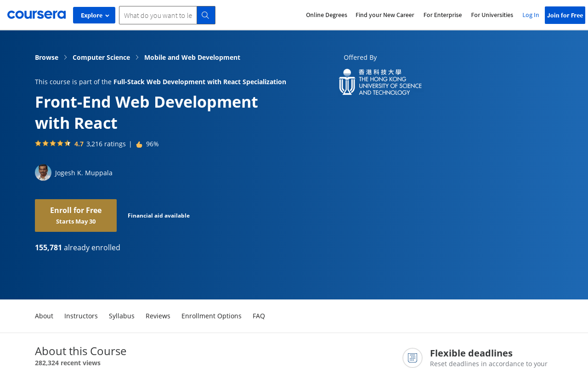Image resolution: width=588 pixels, height=368 pixels.
Task: Click the magnifier search button
Action: (206, 15)
